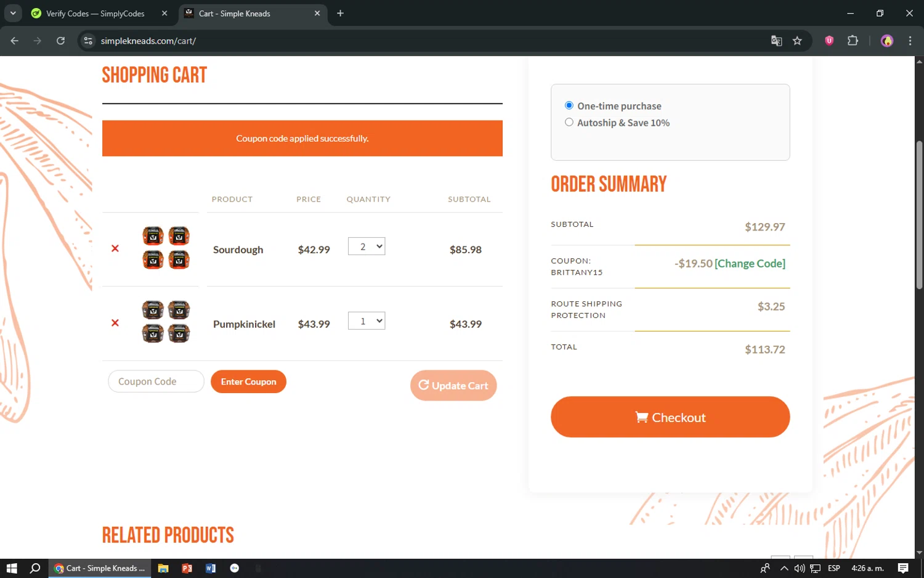Click the Coupon code applied successfully message
This screenshot has width=924, height=578.
302,139
